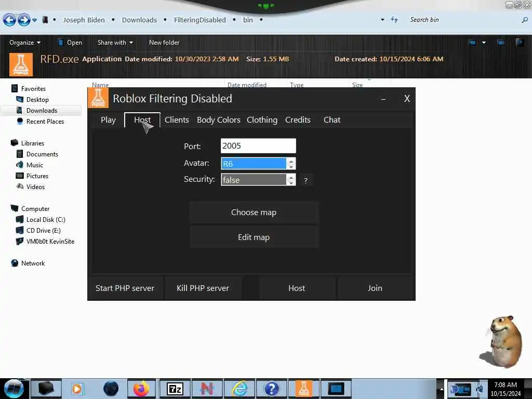Click the bottom Host button
532x399 pixels.
(x=297, y=288)
